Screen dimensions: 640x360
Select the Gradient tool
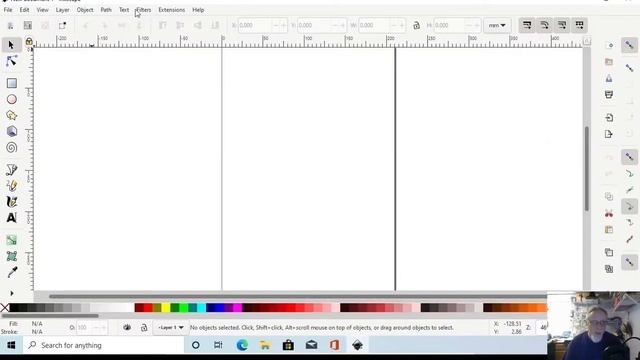click(x=11, y=240)
